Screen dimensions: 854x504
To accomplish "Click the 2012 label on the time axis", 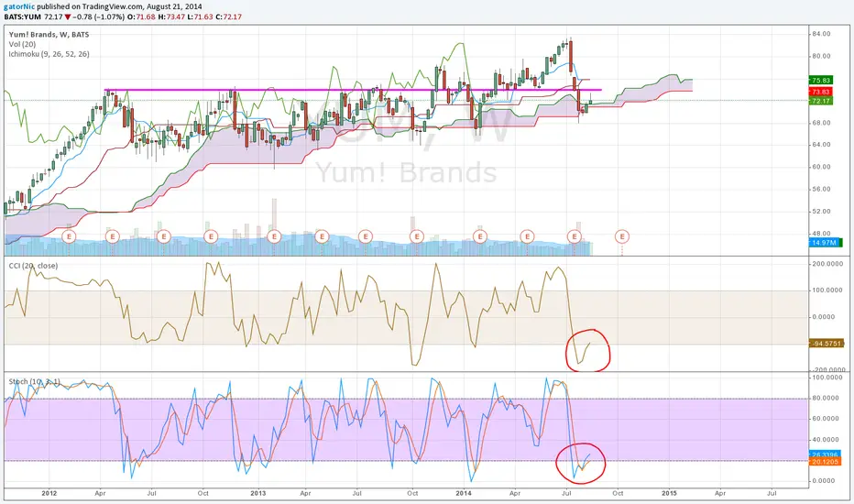I will point(49,493).
